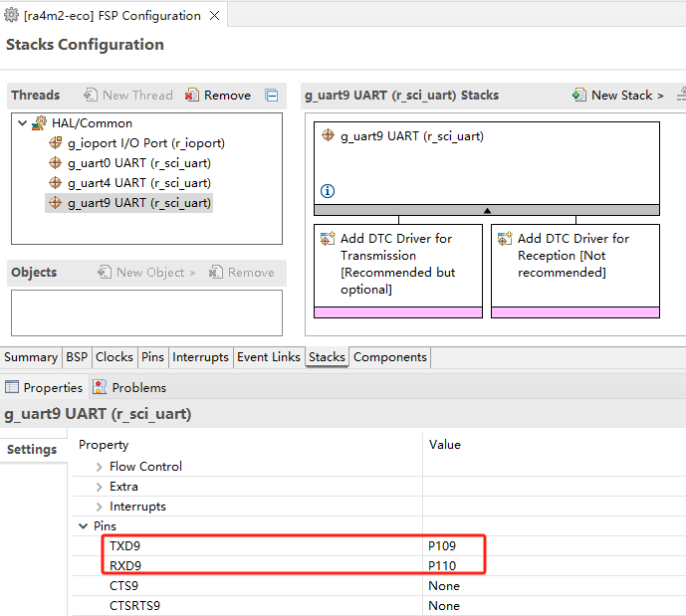Viewport: 686px width, 616px height.
Task: Select the g_uart9 UART stack block
Action: [487, 163]
